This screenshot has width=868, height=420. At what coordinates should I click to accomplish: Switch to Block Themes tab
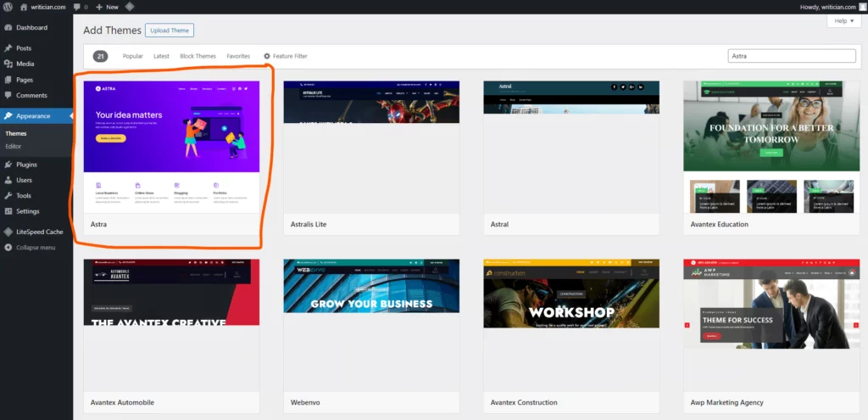(198, 56)
